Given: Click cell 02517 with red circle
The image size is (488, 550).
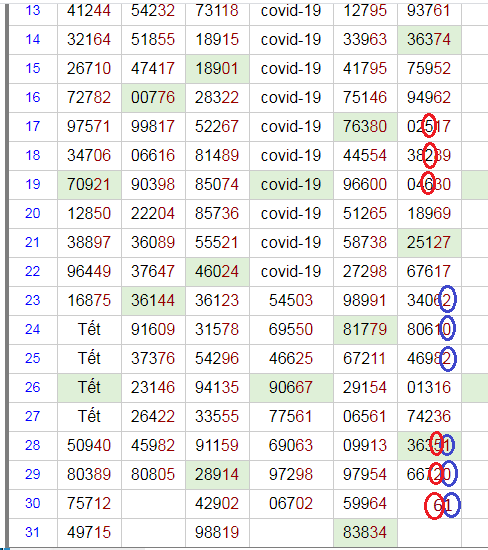Looking at the screenshot, I should click(x=429, y=127).
